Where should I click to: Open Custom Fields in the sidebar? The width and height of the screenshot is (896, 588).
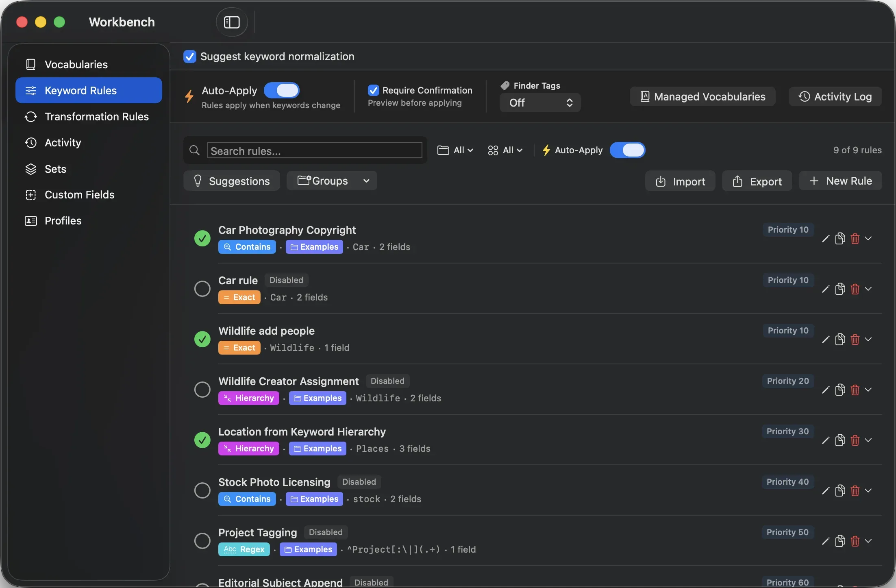[89, 194]
